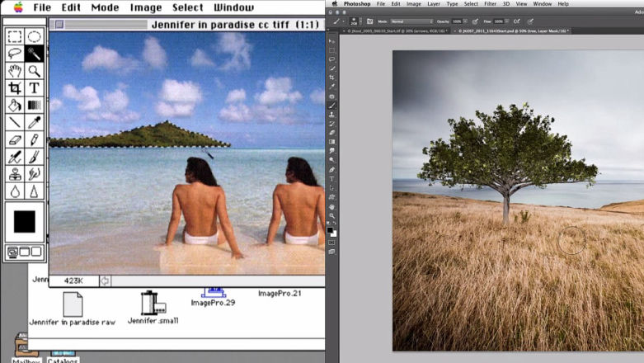Select the hand tool in old Photoshop toolbox
Viewport: 644px width, 363px height.
[15, 71]
